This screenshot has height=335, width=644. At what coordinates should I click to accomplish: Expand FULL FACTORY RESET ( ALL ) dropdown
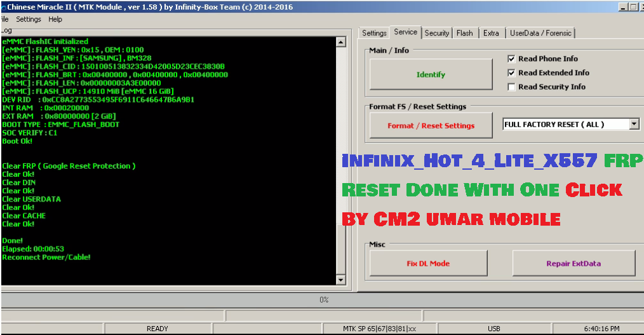[634, 124]
